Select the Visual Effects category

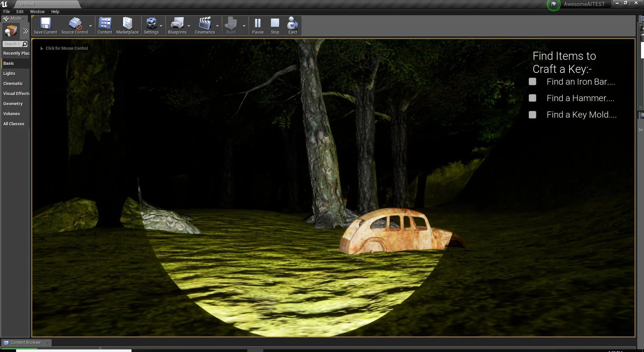pos(16,94)
